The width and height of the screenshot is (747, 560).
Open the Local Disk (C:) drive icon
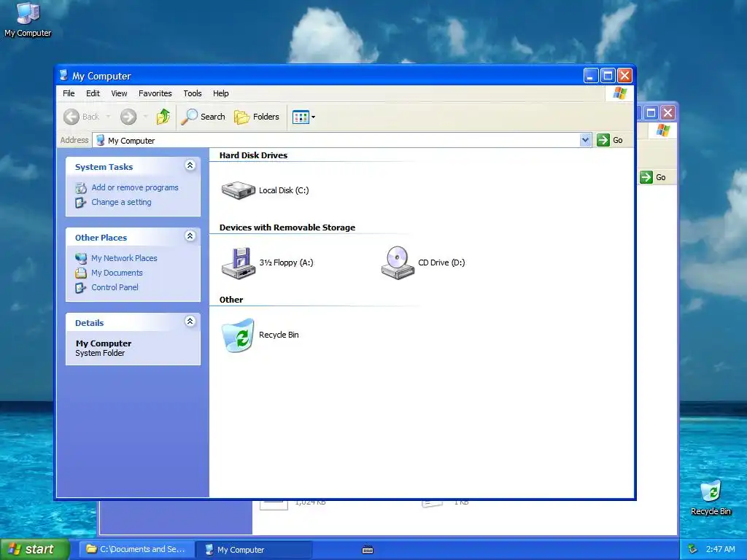(x=239, y=190)
